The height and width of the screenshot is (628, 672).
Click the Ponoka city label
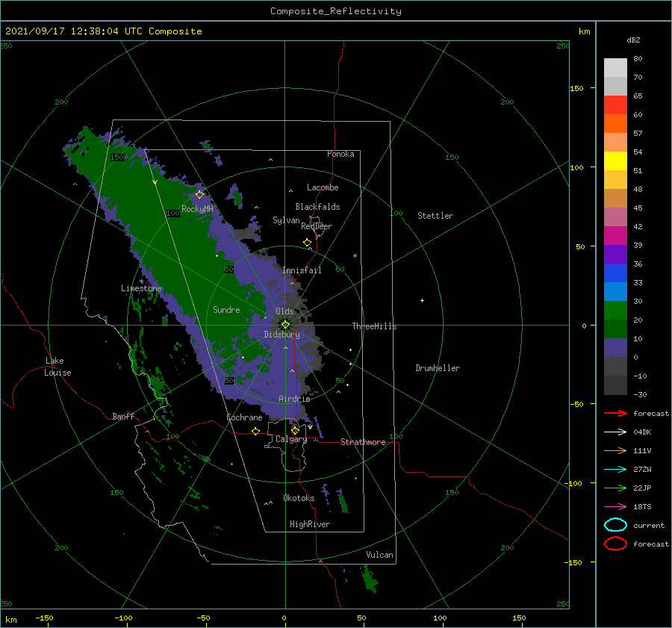(x=340, y=154)
